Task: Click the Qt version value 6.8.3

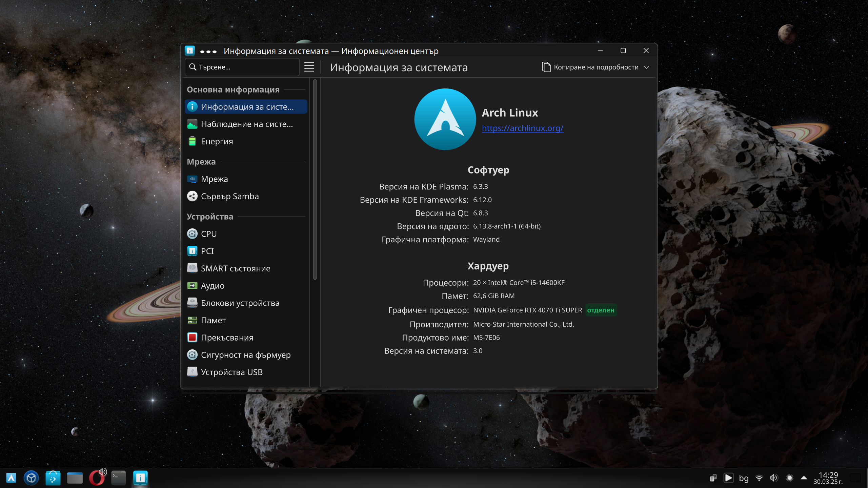Action: tap(481, 213)
